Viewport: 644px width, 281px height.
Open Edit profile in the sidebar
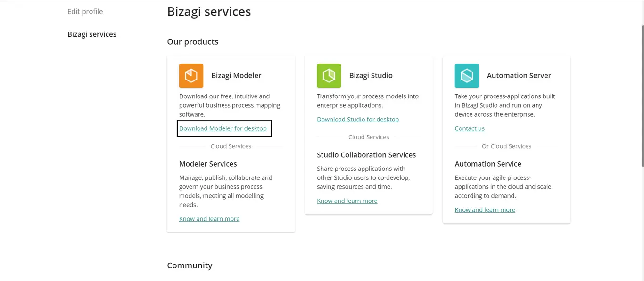click(x=85, y=11)
